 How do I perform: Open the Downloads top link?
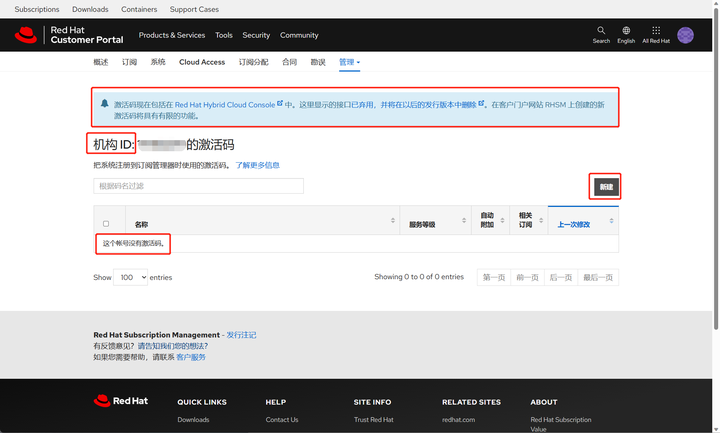click(x=90, y=9)
